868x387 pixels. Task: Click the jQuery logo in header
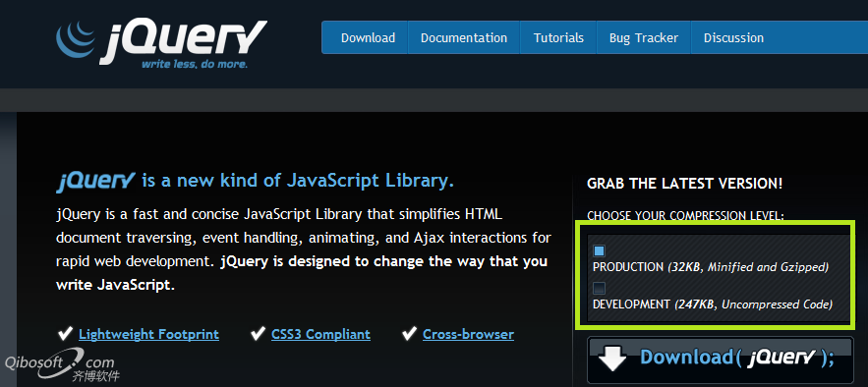(161, 44)
